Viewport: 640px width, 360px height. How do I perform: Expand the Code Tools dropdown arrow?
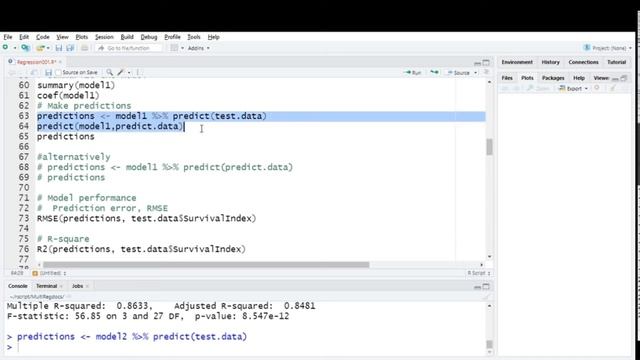pyautogui.click(x=129, y=73)
